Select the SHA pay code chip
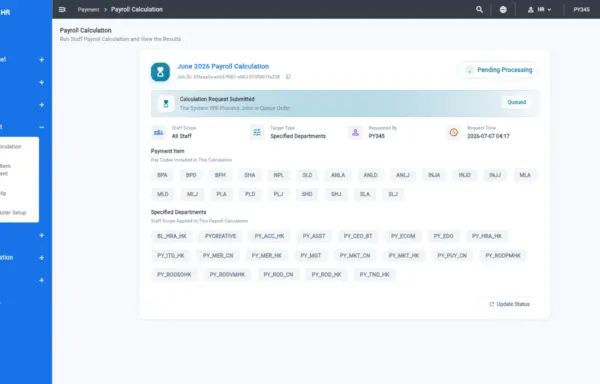 (x=249, y=175)
